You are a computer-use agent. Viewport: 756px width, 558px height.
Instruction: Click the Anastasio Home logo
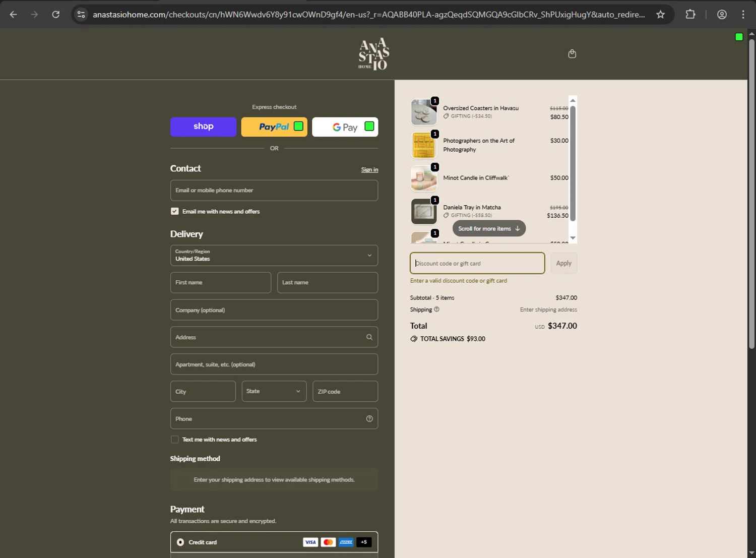(x=374, y=54)
